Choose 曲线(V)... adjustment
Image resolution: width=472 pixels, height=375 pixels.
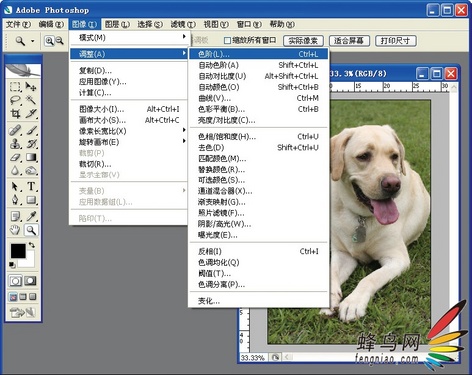click(258, 98)
